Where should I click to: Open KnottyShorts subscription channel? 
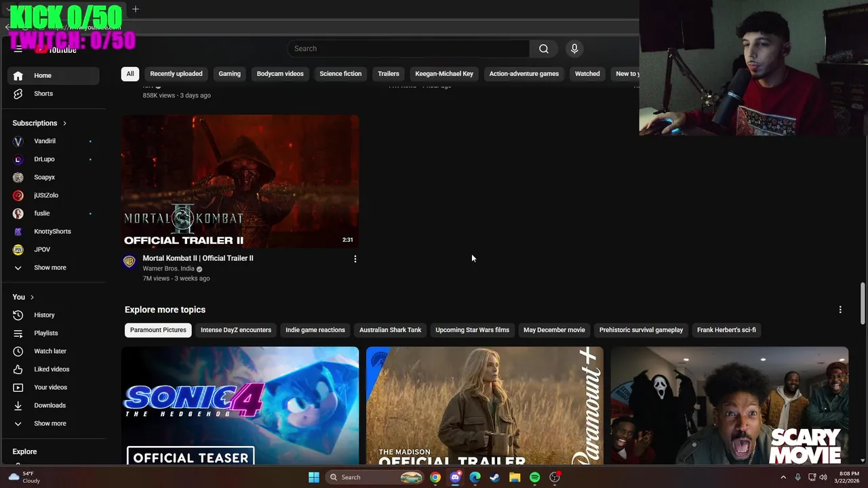point(53,232)
